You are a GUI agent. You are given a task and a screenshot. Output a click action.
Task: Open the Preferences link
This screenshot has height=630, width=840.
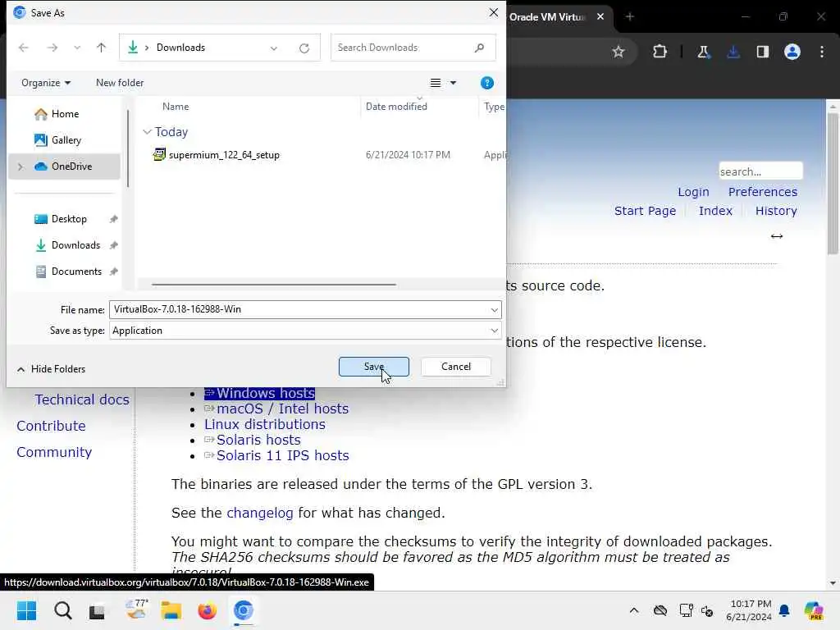pyautogui.click(x=763, y=192)
